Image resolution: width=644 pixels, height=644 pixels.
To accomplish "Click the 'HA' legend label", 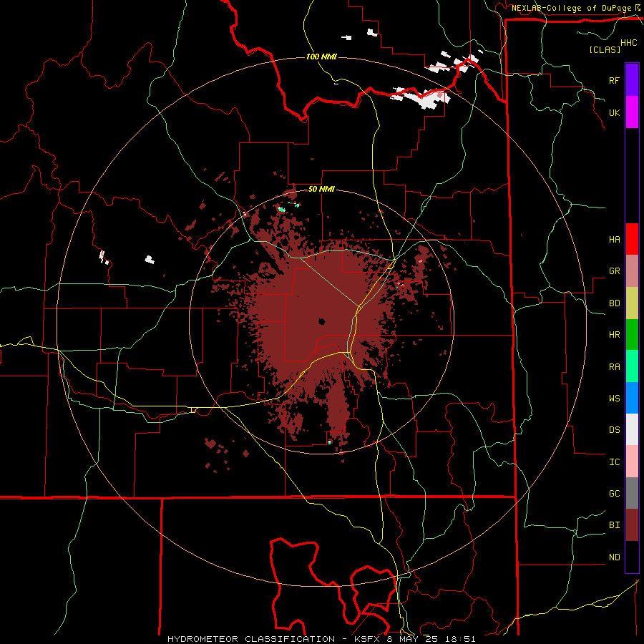I will coord(614,239).
